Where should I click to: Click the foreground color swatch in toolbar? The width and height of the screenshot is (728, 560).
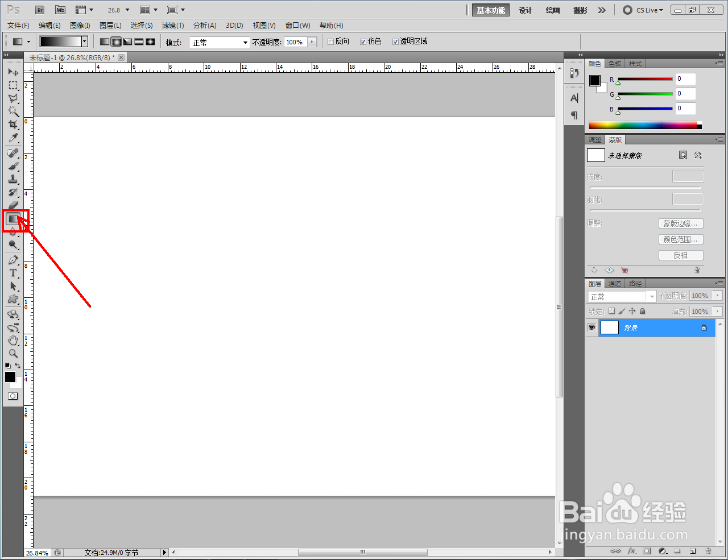coord(10,377)
